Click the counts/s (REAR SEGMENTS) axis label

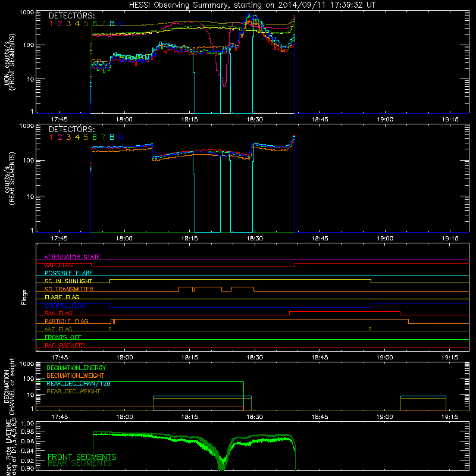click(x=9, y=178)
